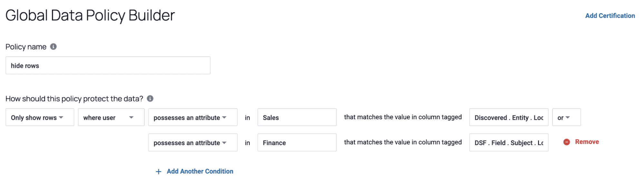Expand the "where user" dropdown
This screenshot has width=644, height=185.
coord(111,117)
